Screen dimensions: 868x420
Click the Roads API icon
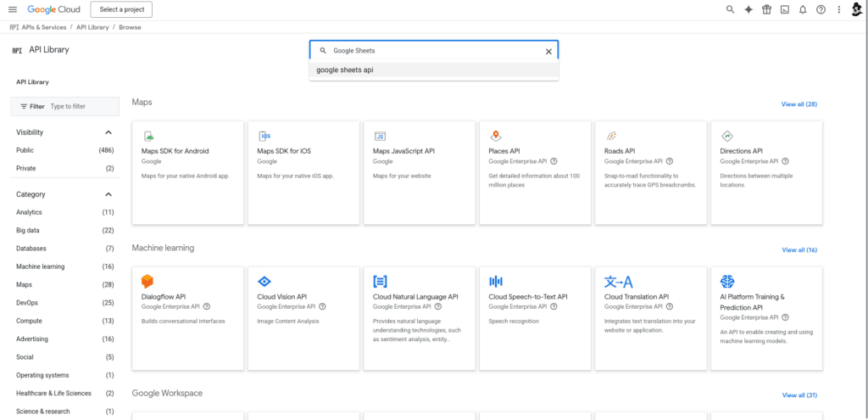(611, 136)
